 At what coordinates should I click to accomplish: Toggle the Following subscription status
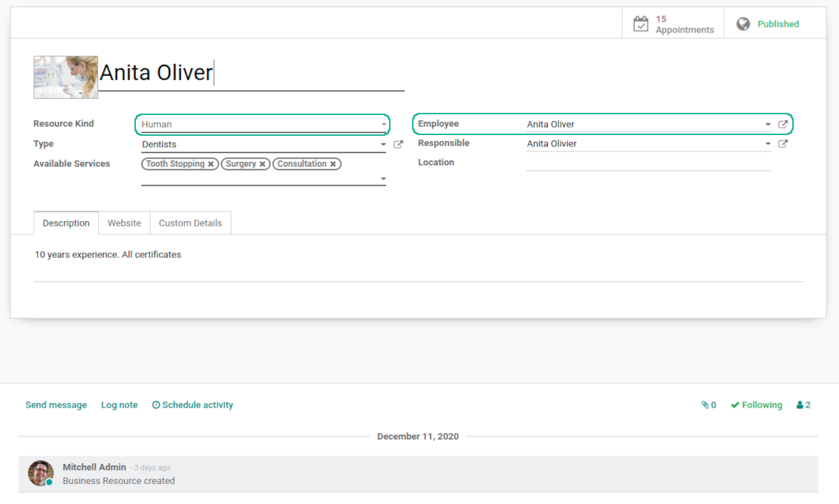coord(756,405)
